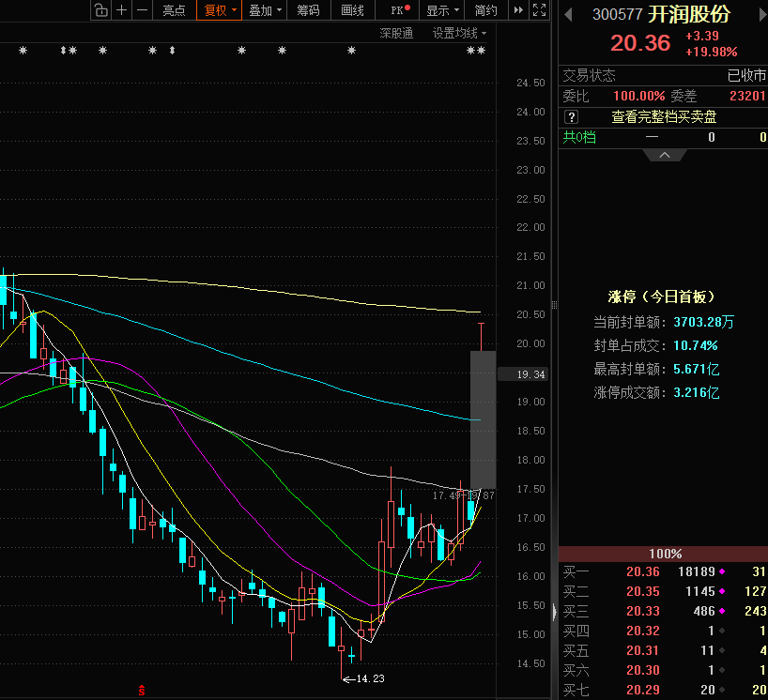The image size is (768, 700).
Task: Click the 19.34 crosshair price label on axis
Action: coord(523,374)
